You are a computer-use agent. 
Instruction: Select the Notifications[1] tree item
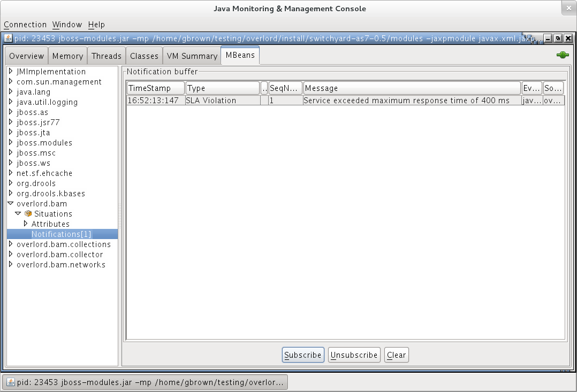click(x=61, y=234)
